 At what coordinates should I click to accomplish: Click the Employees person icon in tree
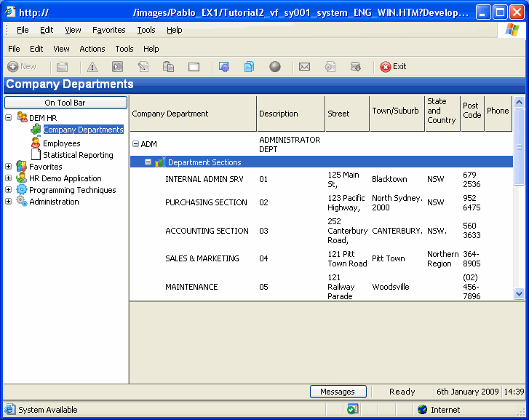pos(36,143)
